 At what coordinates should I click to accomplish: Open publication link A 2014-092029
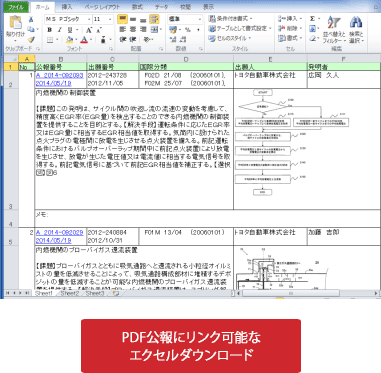[x=59, y=232]
